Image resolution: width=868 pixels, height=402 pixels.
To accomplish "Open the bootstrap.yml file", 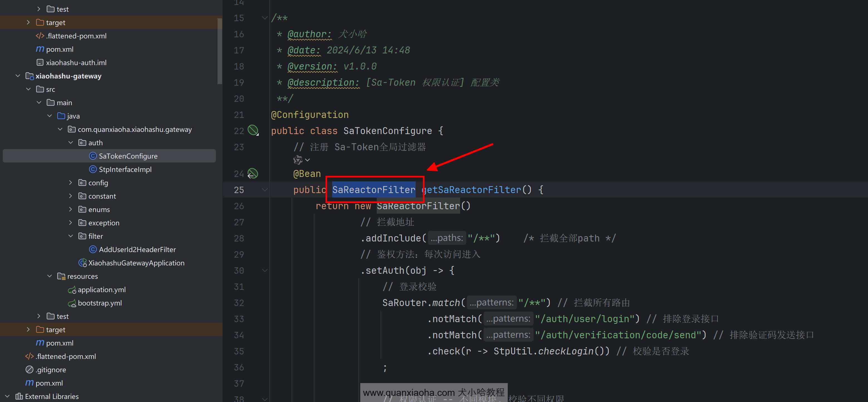I will 99,303.
